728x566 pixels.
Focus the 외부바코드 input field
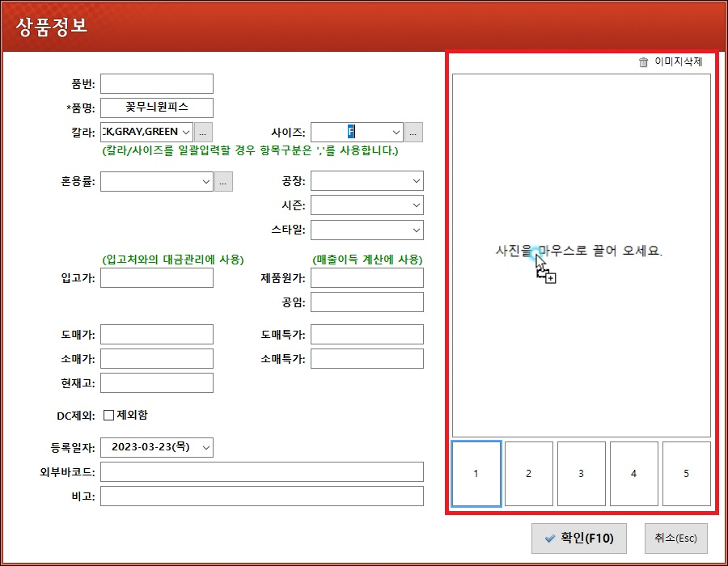(262, 472)
